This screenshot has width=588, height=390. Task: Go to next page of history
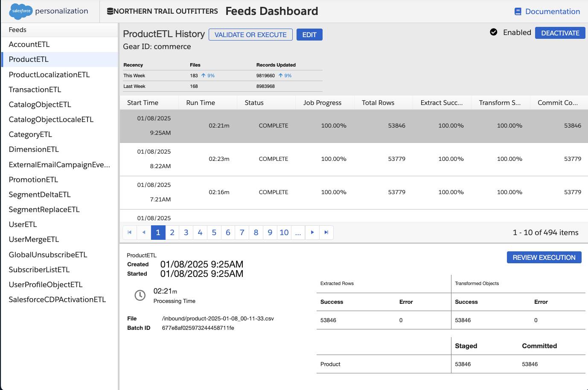(312, 232)
